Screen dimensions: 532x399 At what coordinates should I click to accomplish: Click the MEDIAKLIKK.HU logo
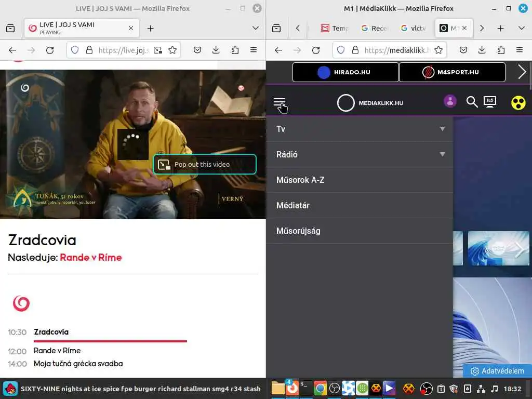tap(370, 103)
